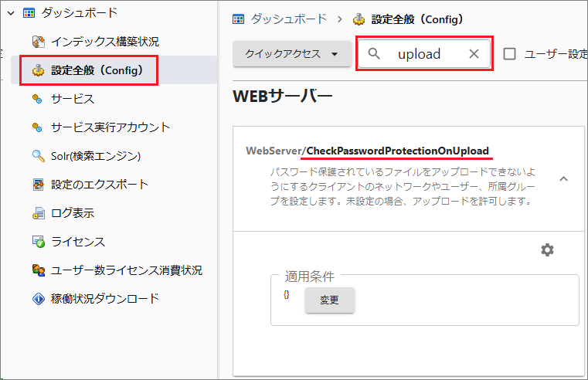Click the log display icon
Screen dimensions: 588x380
(38, 213)
